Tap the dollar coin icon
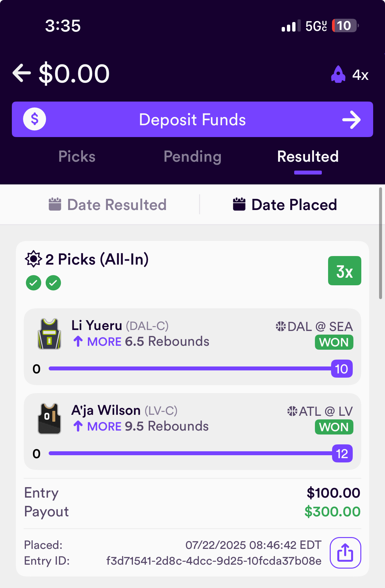This screenshot has width=385, height=588. (35, 119)
